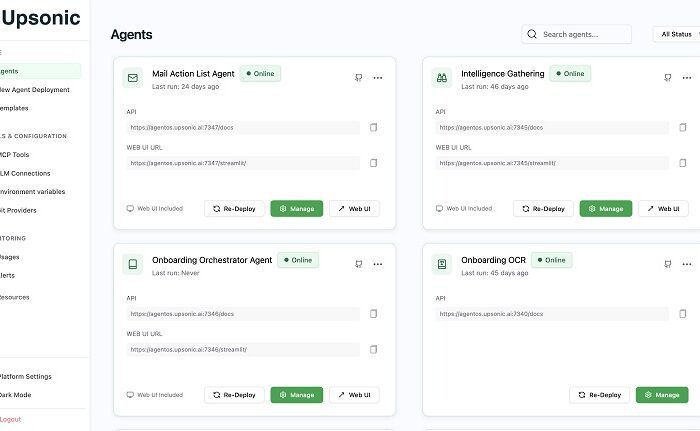Open the three-dot menu for Intelligence Gathering
The width and height of the screenshot is (700, 431).
[x=687, y=78]
